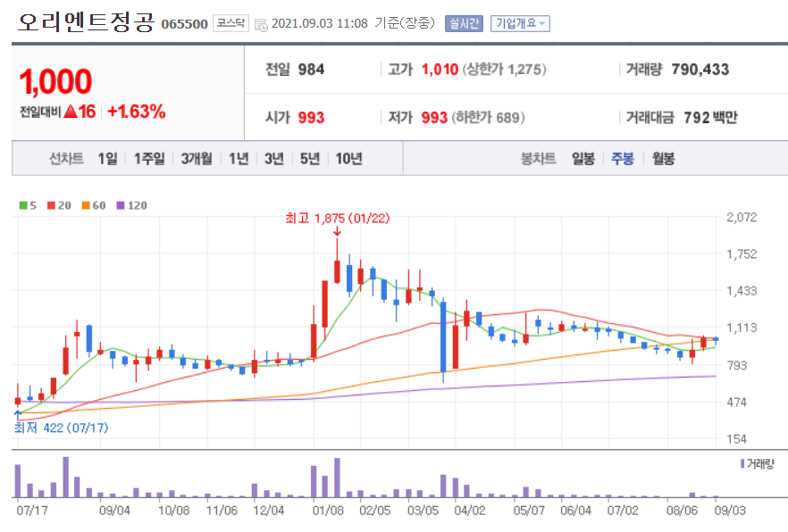Click the green 5 moving average legend
This screenshot has width=788, height=532.
[x=28, y=205]
